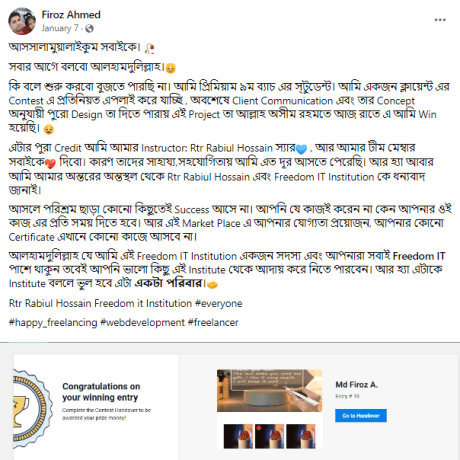Click the globe public privacy icon
Viewport: 460px width, 460px height.
(89, 29)
